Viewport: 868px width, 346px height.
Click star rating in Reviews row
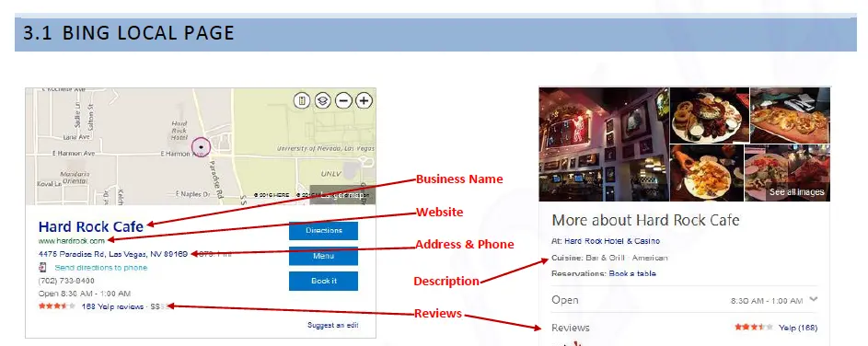(754, 328)
